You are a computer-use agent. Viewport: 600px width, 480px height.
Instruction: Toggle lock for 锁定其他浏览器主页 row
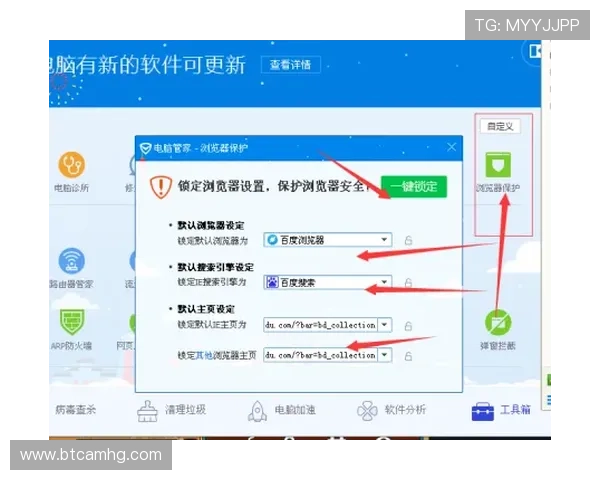point(408,356)
